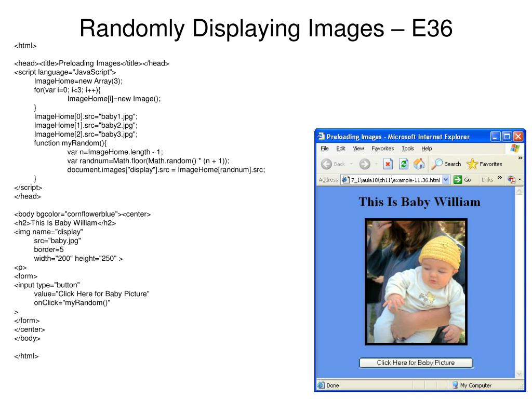Click the Back text label

tap(339, 164)
